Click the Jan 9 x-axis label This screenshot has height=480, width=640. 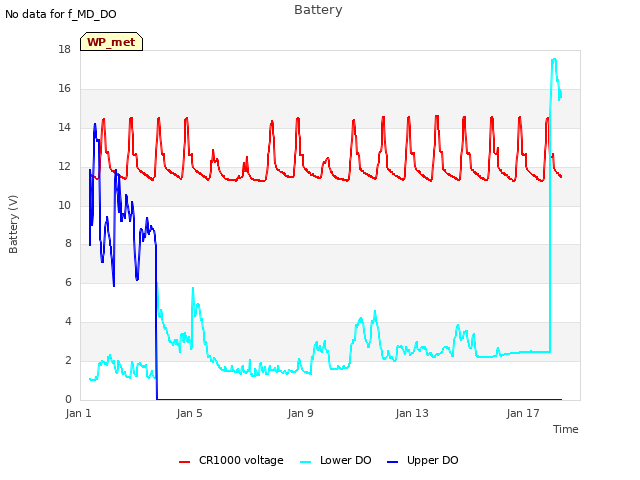(300, 413)
